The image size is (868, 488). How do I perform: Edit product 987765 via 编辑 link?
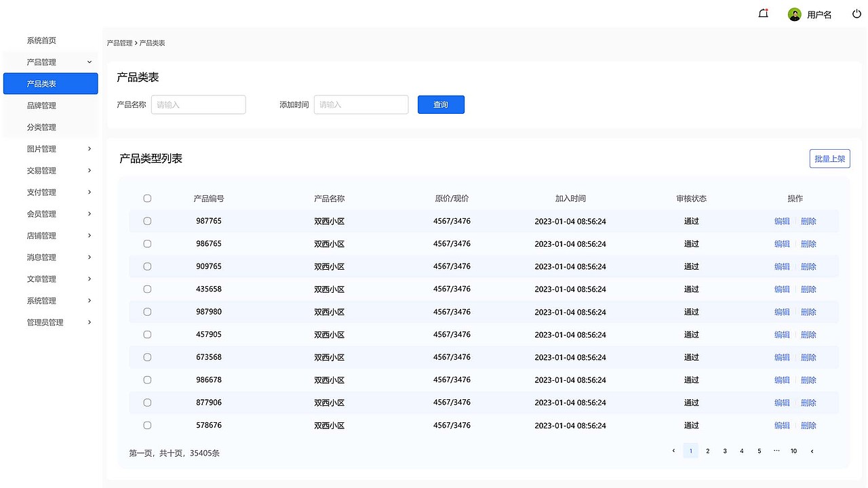(x=782, y=221)
